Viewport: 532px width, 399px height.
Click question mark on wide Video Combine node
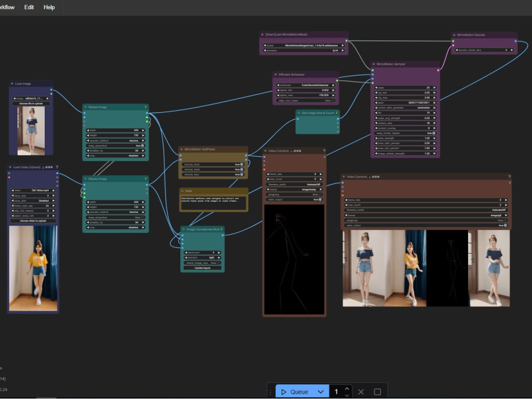(x=509, y=177)
